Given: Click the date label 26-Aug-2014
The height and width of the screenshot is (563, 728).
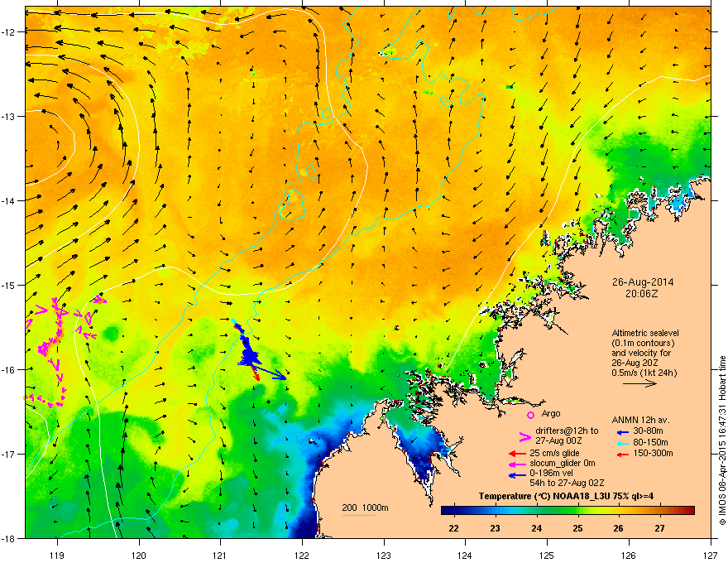Looking at the screenshot, I should coord(643,282).
